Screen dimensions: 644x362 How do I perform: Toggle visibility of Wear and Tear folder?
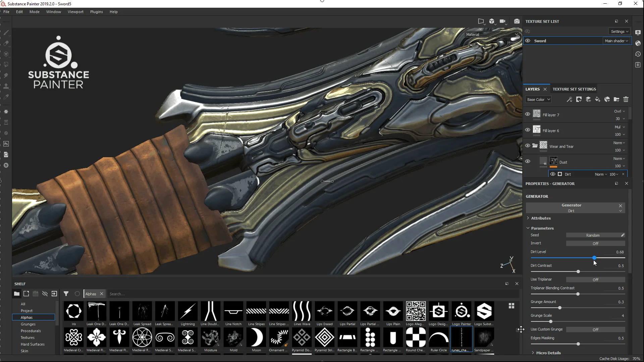[x=528, y=145]
